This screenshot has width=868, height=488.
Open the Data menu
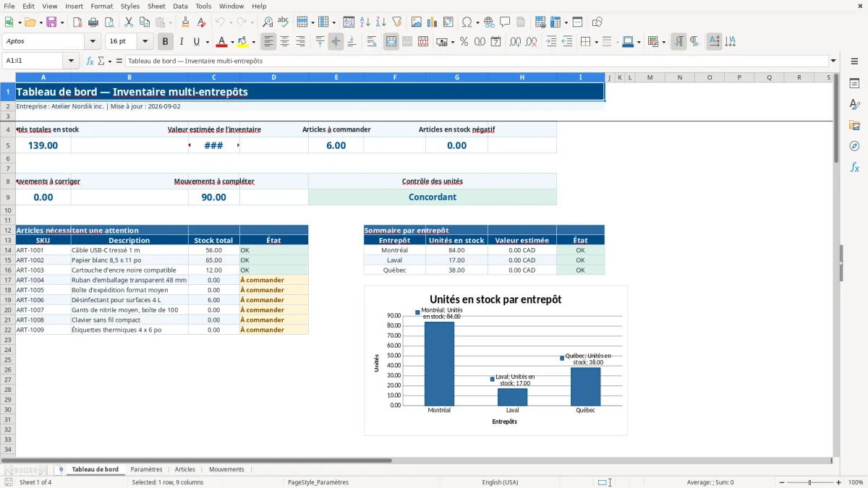click(180, 6)
